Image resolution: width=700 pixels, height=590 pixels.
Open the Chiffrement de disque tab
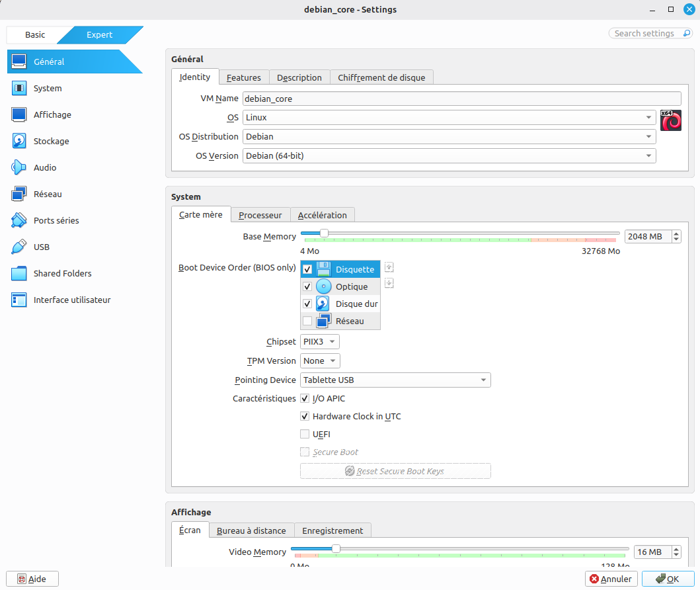pos(381,77)
